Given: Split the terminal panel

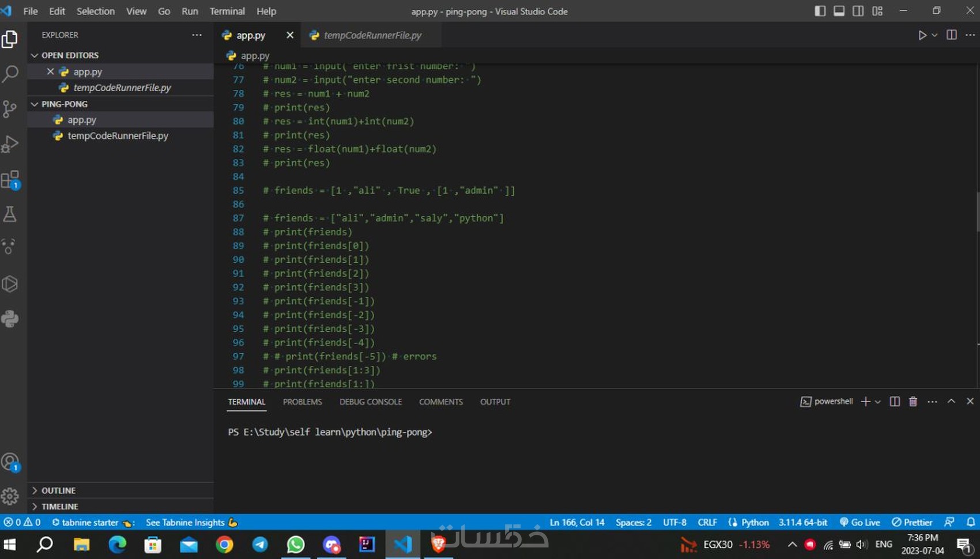Looking at the screenshot, I should [x=895, y=402].
